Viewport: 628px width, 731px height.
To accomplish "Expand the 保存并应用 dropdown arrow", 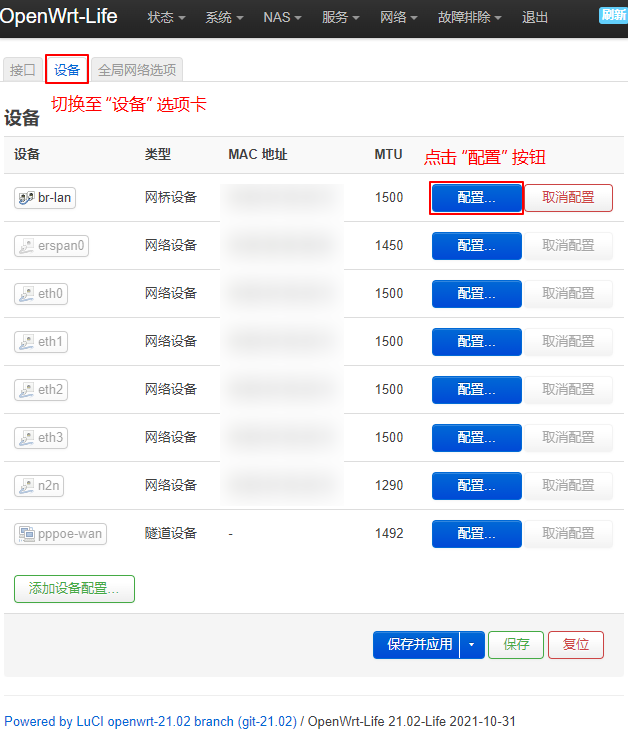I will (473, 645).
